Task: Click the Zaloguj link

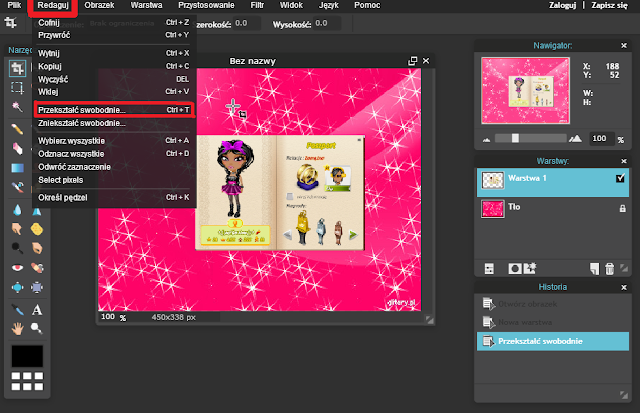Action: click(562, 5)
